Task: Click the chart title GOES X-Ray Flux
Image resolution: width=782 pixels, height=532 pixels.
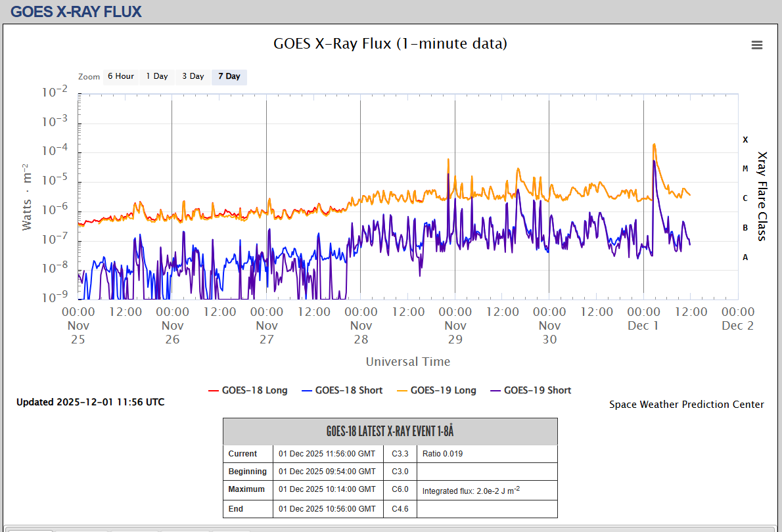Action: point(390,44)
